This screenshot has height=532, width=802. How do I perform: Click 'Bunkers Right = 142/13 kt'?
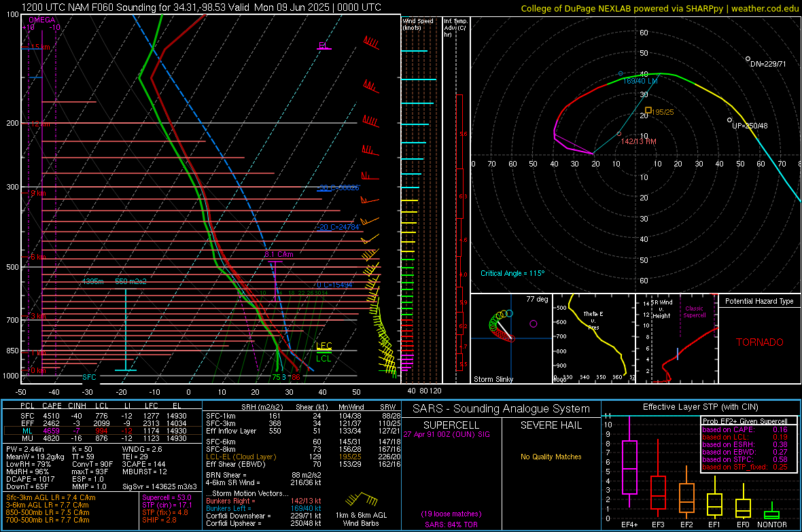pyautogui.click(x=264, y=501)
